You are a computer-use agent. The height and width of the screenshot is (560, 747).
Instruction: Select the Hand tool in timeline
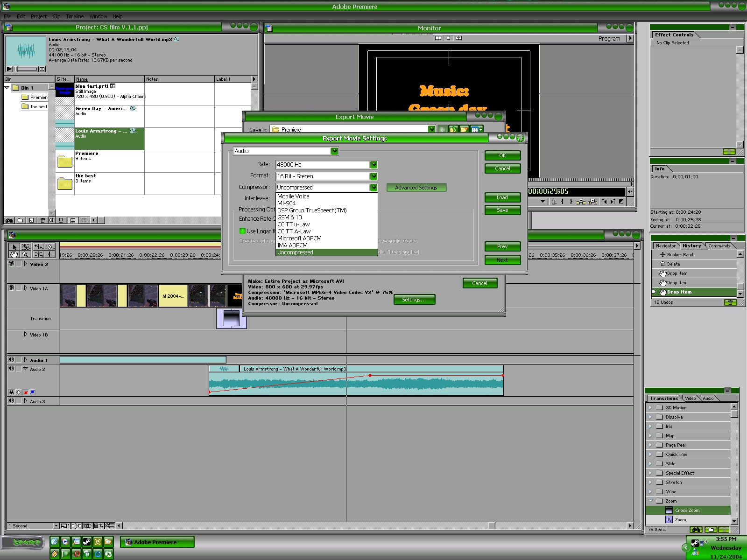pos(14,254)
